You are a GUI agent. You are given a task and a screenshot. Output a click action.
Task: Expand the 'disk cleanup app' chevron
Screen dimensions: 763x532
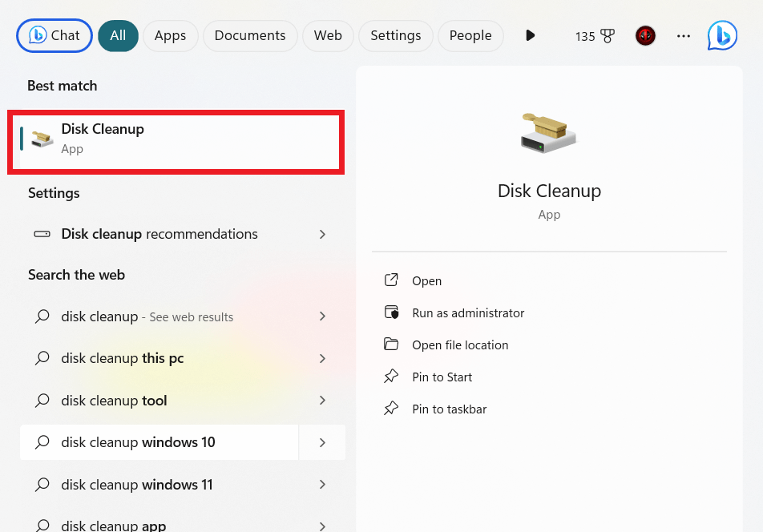click(x=322, y=526)
